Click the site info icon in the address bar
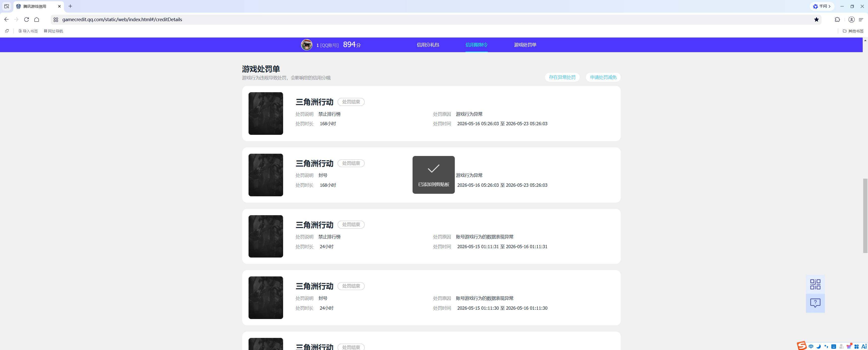Image resolution: width=868 pixels, height=350 pixels. point(56,19)
